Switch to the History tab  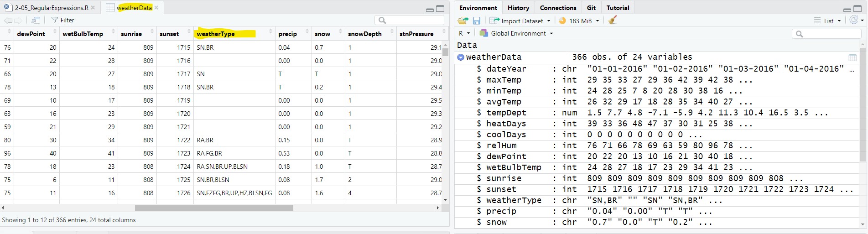(518, 8)
